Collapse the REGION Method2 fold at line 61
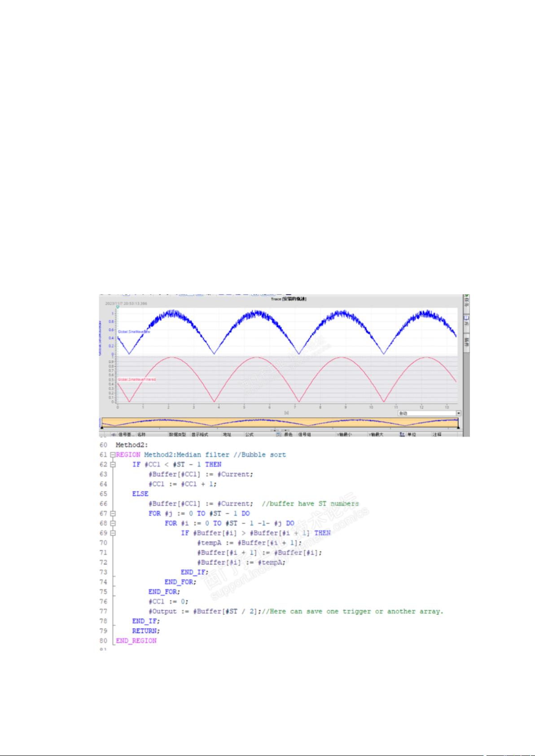The height and width of the screenshot is (756, 535). (x=113, y=455)
